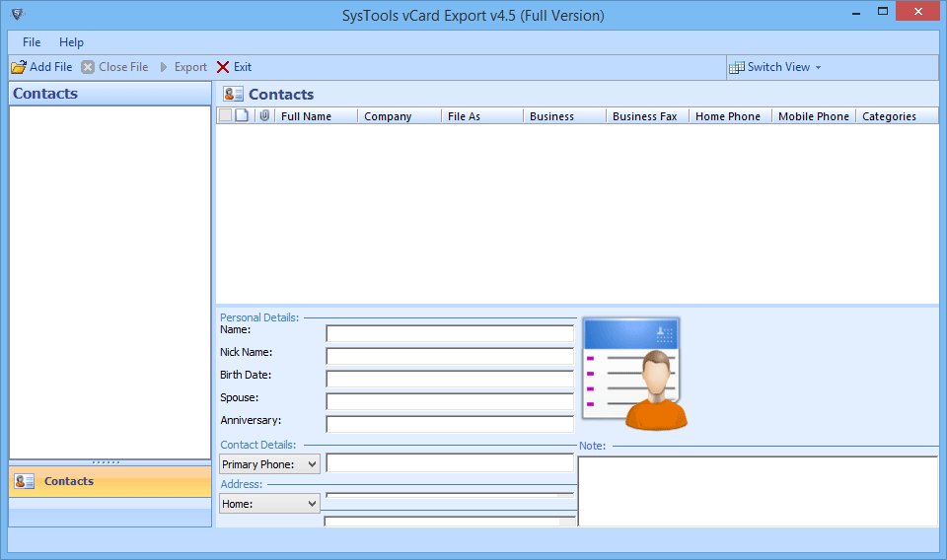Sort by the File As column
The width and height of the screenshot is (947, 560).
tap(482, 116)
